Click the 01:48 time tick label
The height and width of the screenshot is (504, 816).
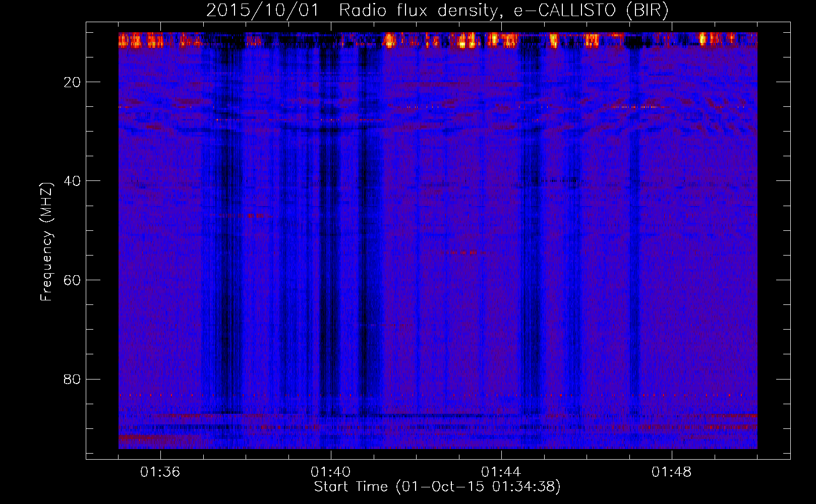(672, 472)
